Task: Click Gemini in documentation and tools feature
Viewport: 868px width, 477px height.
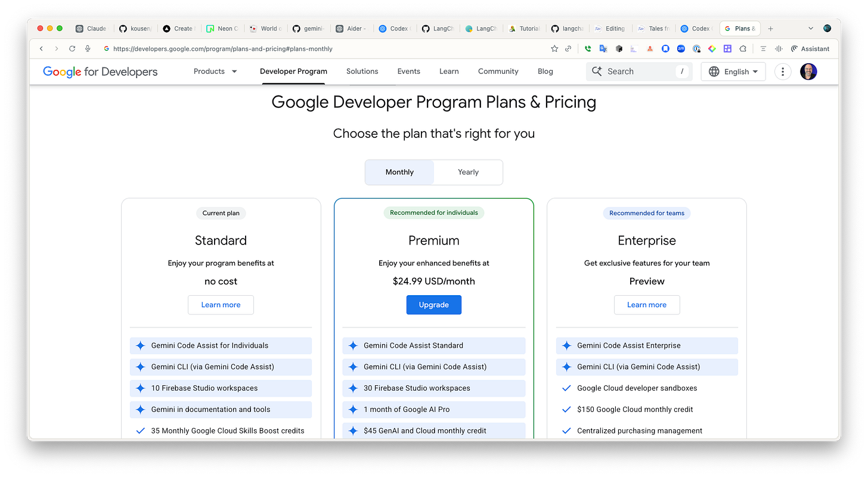Action: pos(221,410)
